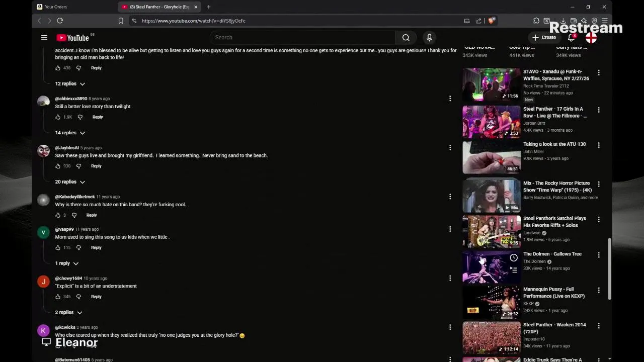Like @abbiexxx5890's comment
Screen dimensions: 644x362
[58, 117]
